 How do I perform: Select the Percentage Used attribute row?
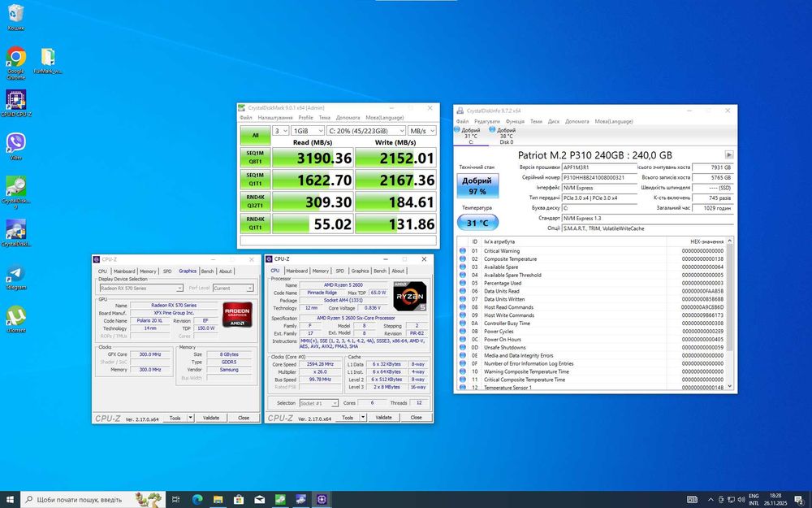tap(591, 283)
